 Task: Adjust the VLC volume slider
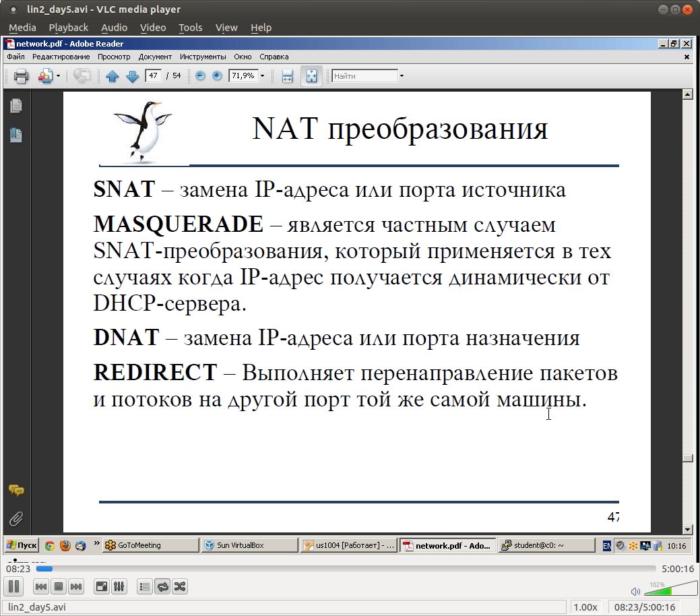pos(667,590)
